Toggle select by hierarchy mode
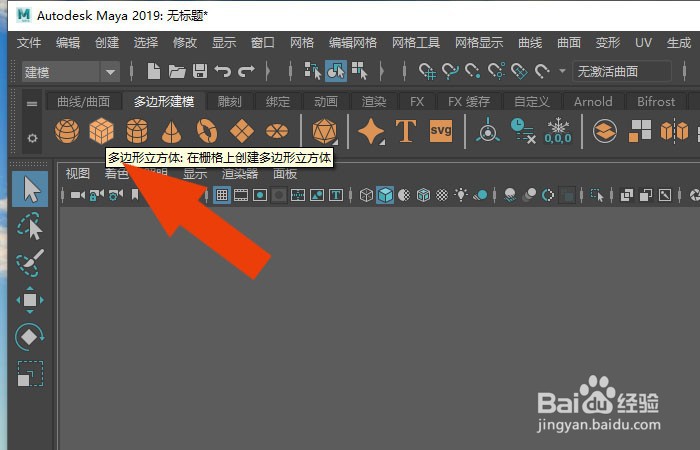Viewport: 700px width, 450px height. click(312, 71)
